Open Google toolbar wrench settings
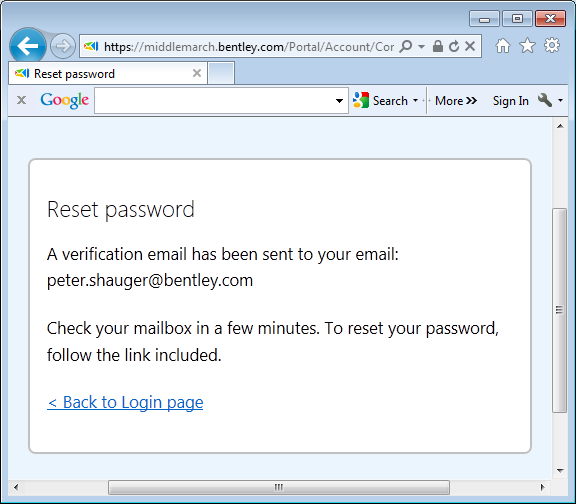 point(545,100)
